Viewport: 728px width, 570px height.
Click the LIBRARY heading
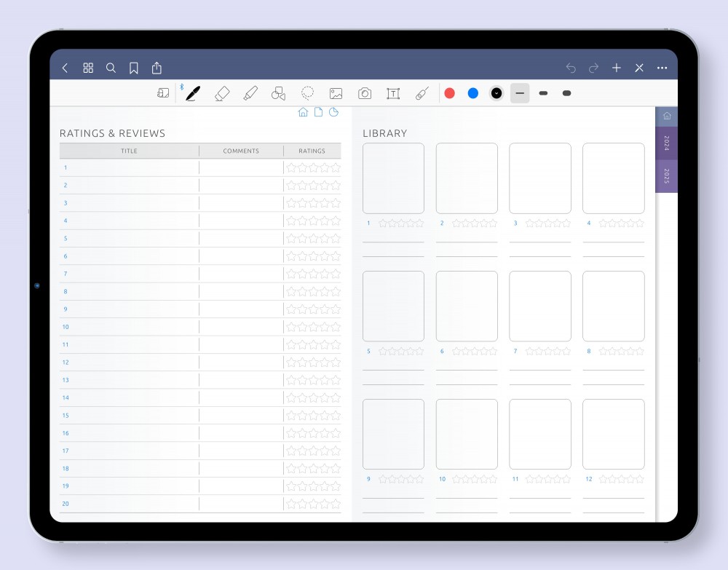[385, 133]
